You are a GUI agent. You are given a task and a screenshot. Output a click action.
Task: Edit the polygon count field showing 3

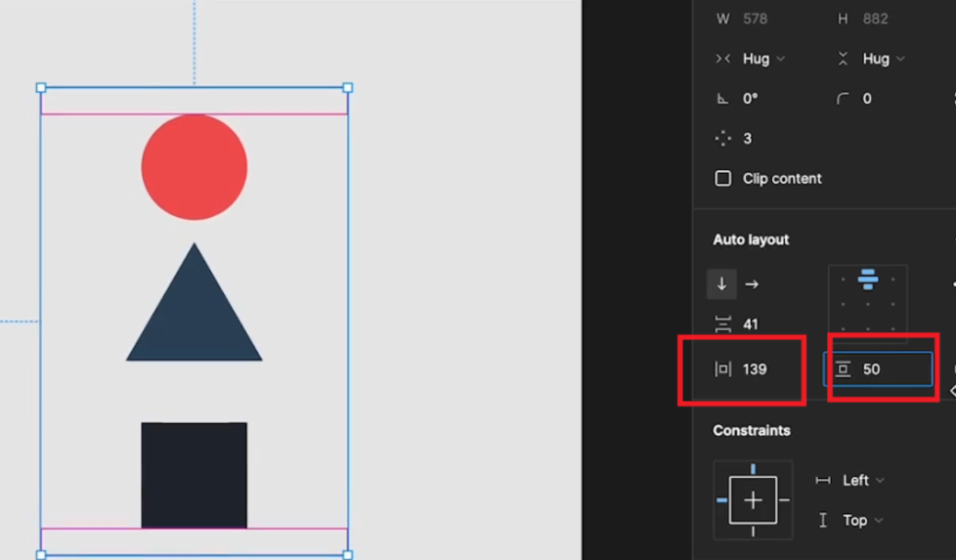tap(748, 139)
